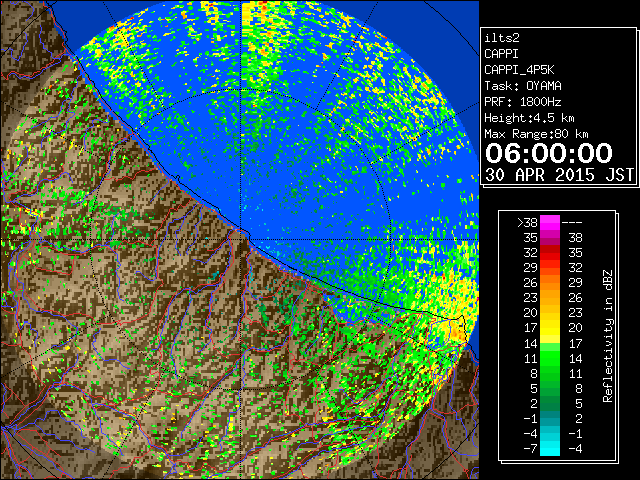The height and width of the screenshot is (480, 640).
Task: Pick the orange 26-29 dBZ color band
Action: pos(550,282)
